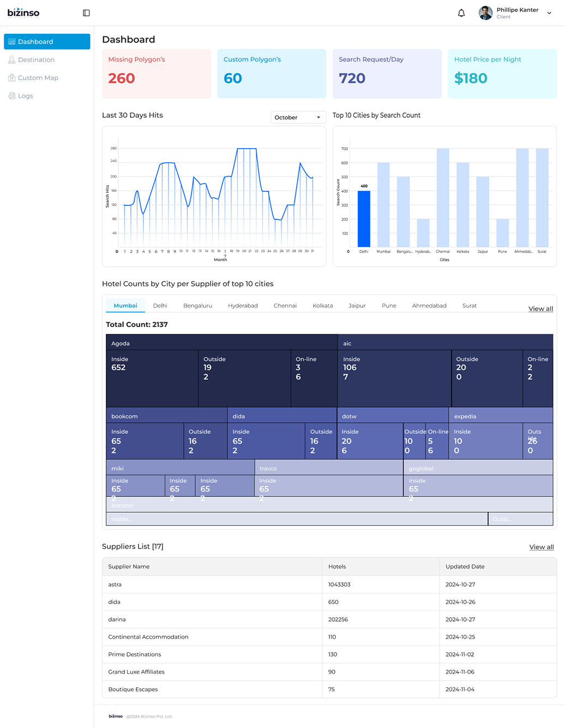565x728 pixels.
Task: Select the darina supplier row
Action: 329,619
